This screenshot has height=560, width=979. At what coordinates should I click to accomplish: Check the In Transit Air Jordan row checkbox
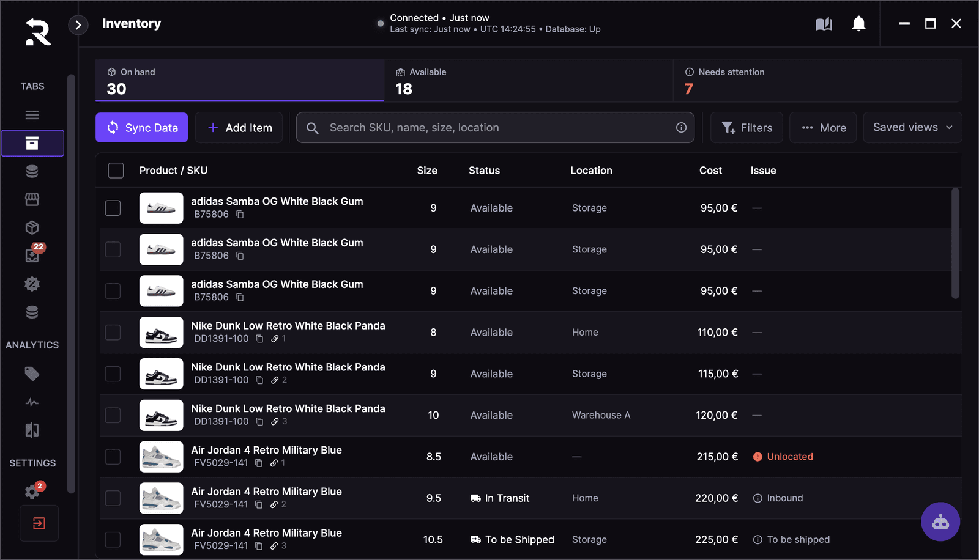point(113,498)
